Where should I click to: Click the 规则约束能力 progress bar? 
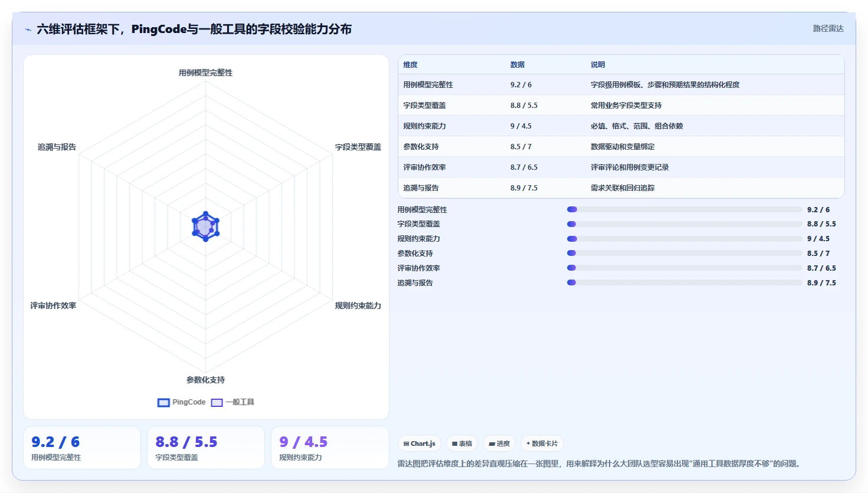point(684,239)
